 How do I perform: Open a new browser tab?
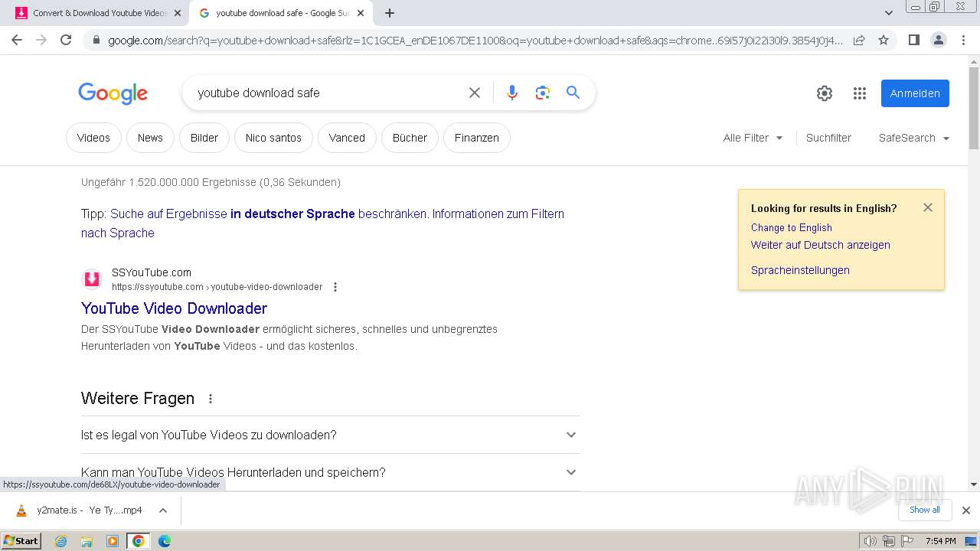(390, 13)
